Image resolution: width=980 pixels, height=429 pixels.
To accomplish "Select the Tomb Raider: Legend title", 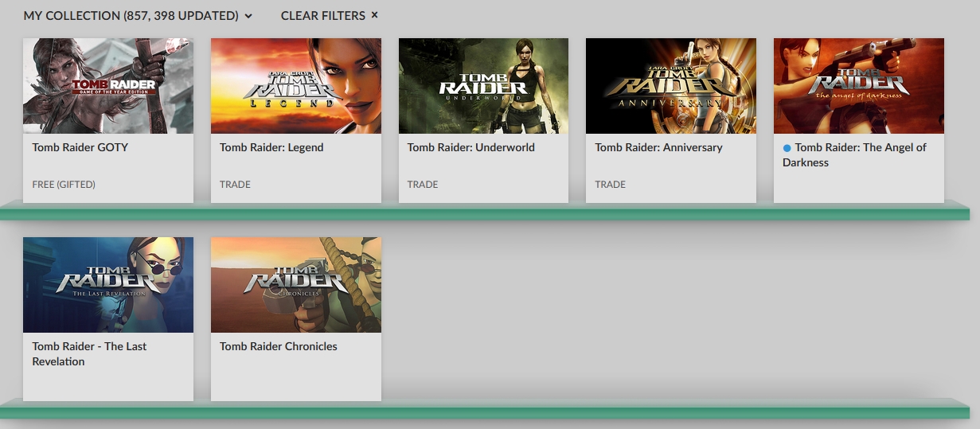I will pos(271,147).
